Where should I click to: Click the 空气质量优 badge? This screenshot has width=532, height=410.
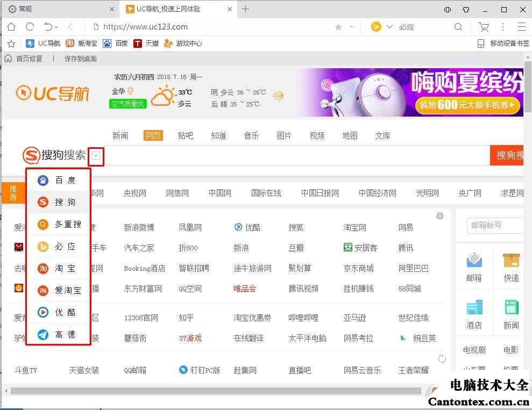(x=127, y=103)
